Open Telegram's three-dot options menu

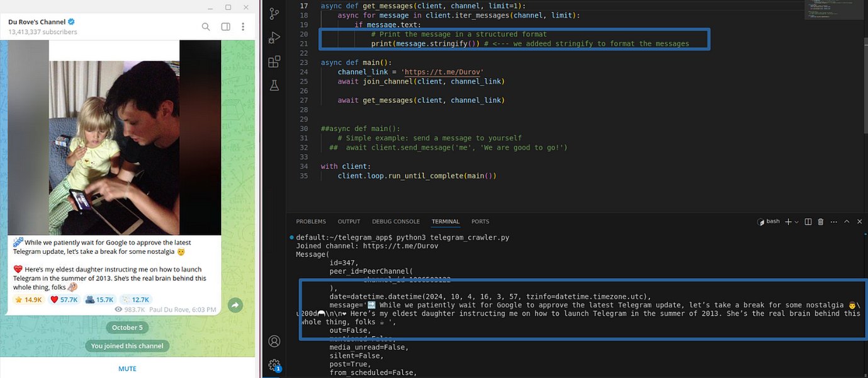pos(244,26)
